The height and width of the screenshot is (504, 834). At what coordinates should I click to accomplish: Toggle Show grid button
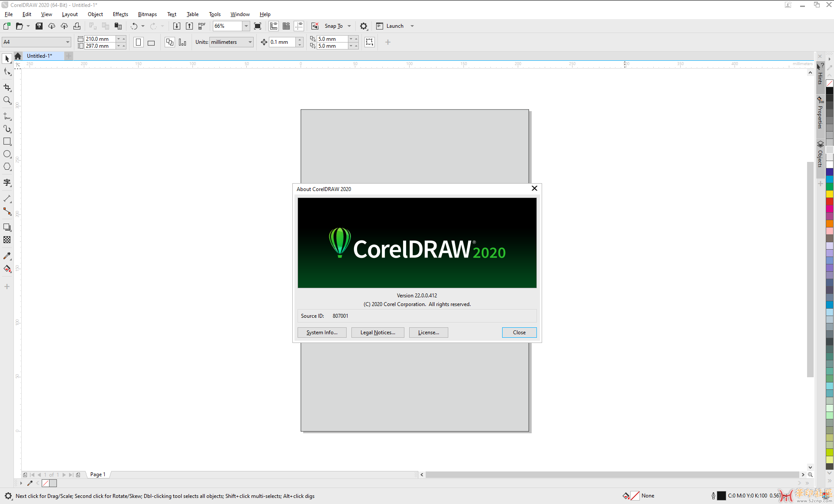coord(286,26)
